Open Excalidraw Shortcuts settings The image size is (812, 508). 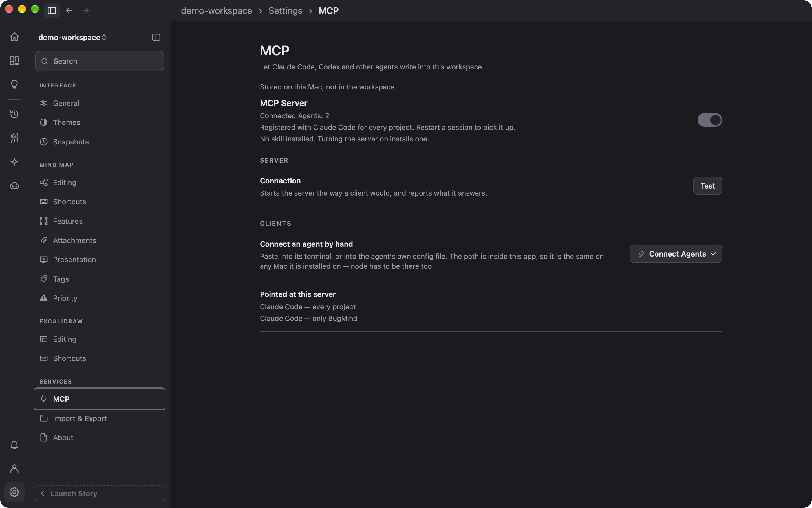pyautogui.click(x=100, y=358)
